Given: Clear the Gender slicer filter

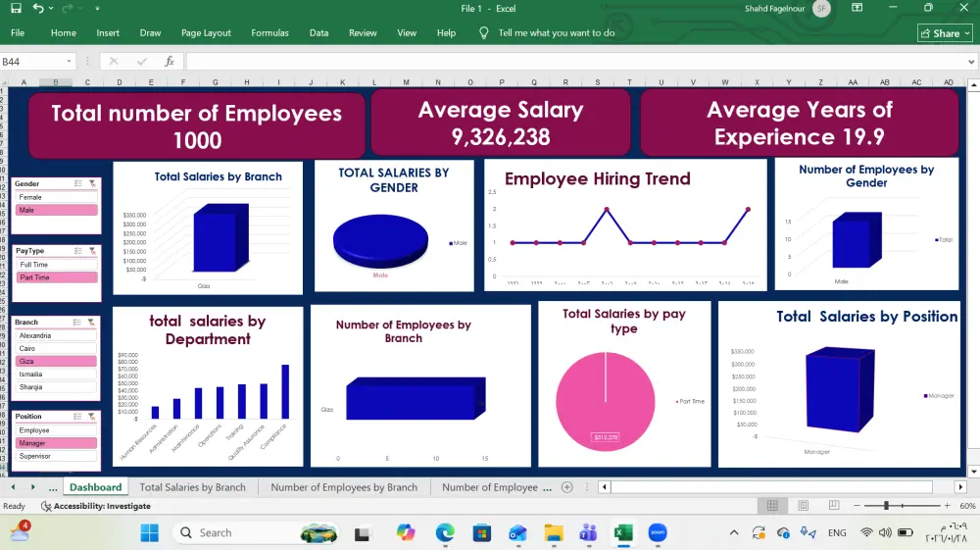Looking at the screenshot, I should pos(92,183).
